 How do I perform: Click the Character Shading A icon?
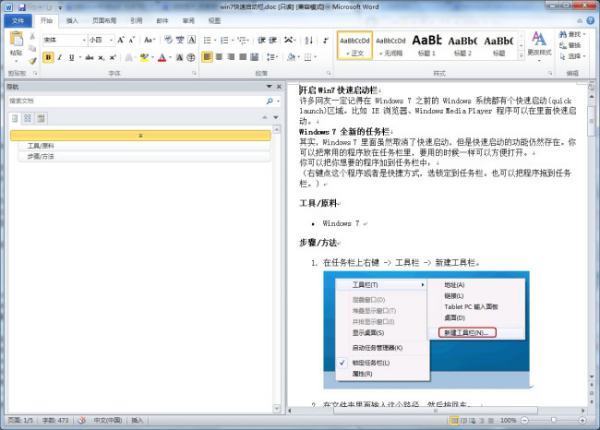coord(179,57)
